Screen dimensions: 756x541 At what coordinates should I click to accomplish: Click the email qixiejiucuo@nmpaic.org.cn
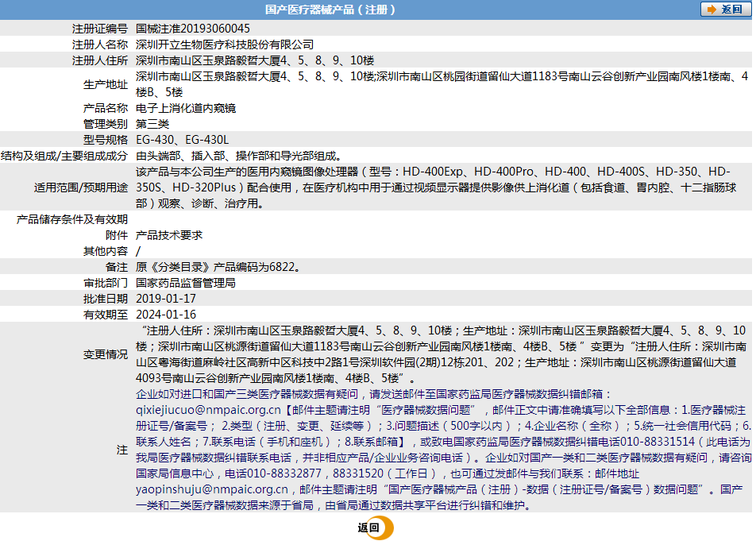pyautogui.click(x=208, y=410)
